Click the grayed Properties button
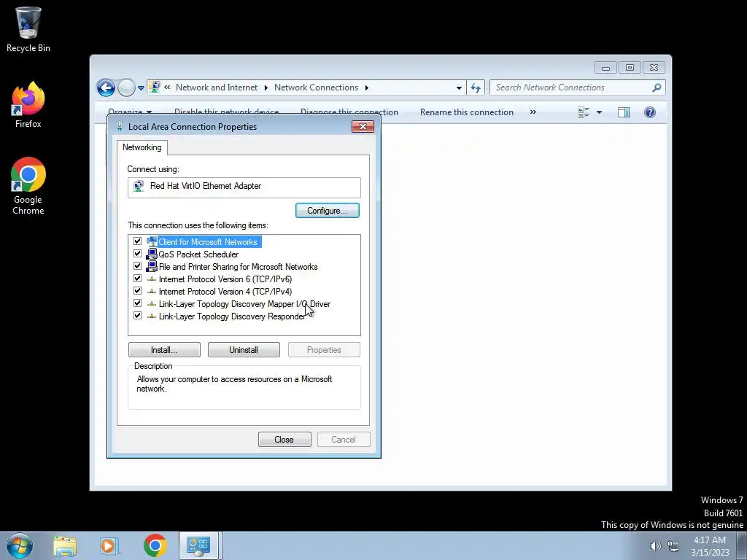747x560 pixels. pos(324,350)
